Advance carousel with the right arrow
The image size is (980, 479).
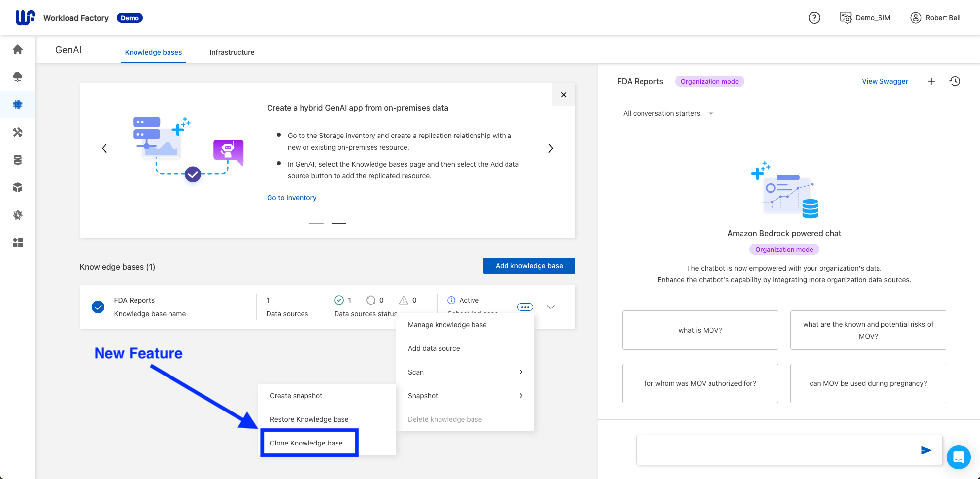tap(550, 148)
